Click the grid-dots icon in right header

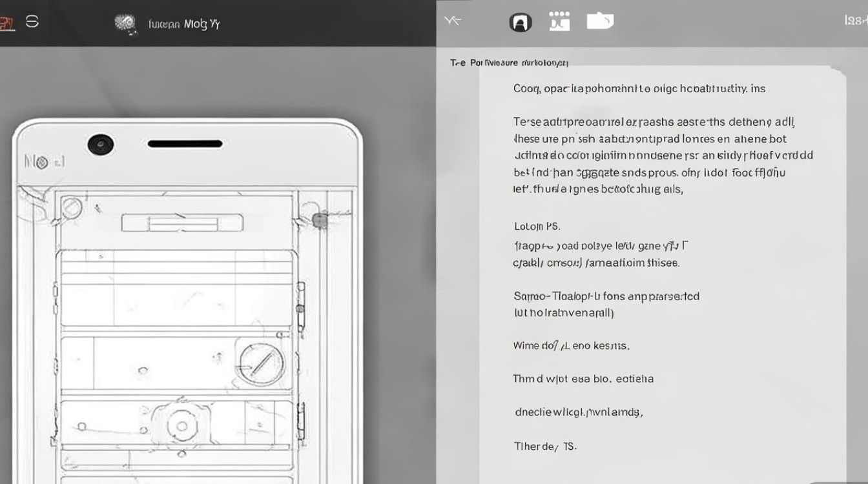pyautogui.click(x=559, y=21)
